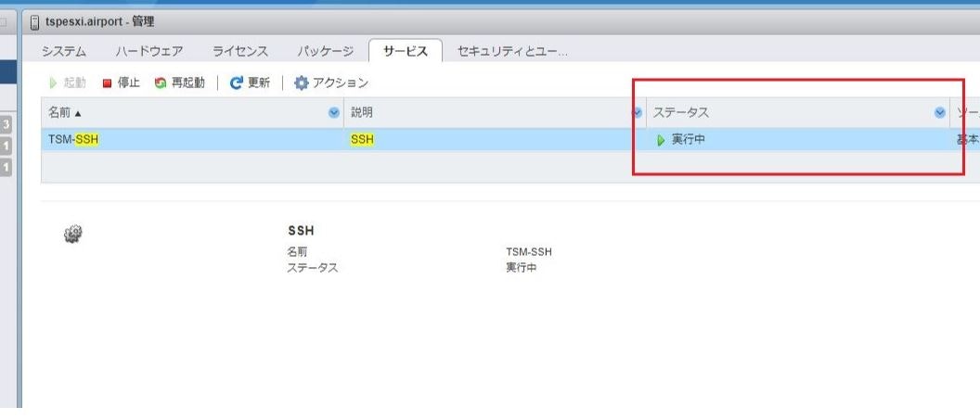Screen dimensions: 980x420
Task: Open the 説明 column dropdown arrow
Action: tap(638, 113)
